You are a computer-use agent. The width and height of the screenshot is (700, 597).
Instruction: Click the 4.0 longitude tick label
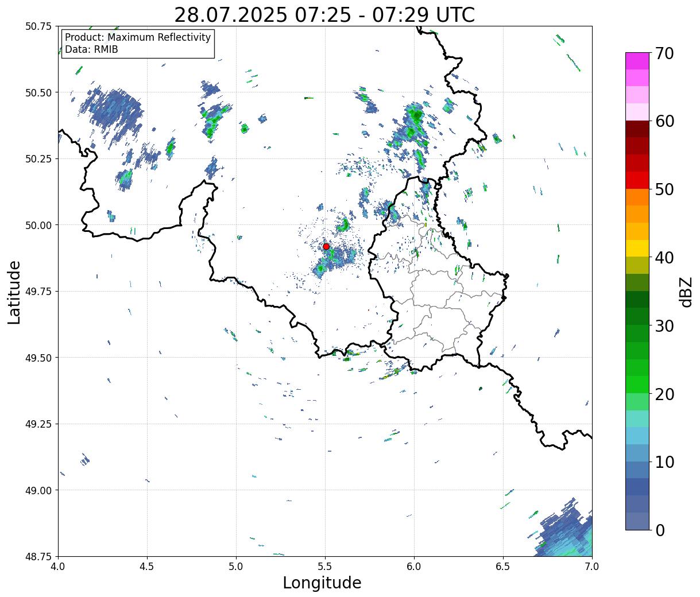[58, 567]
